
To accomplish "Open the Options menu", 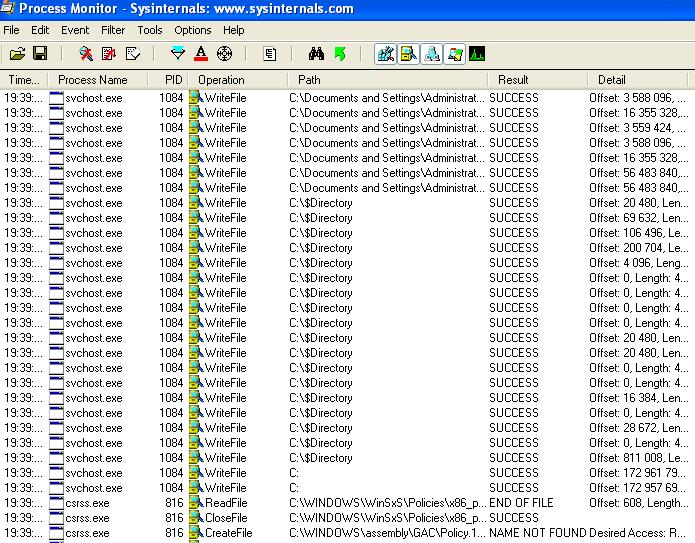I will click(192, 30).
